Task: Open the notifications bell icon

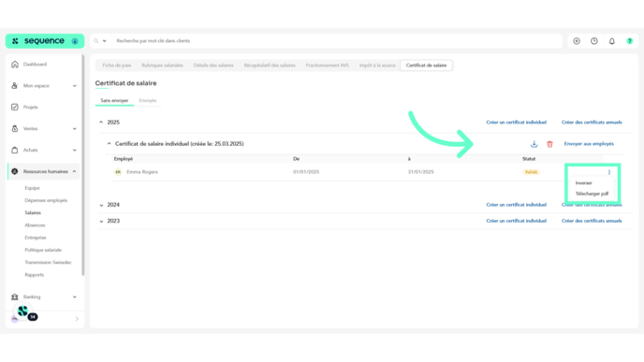Action: (612, 41)
